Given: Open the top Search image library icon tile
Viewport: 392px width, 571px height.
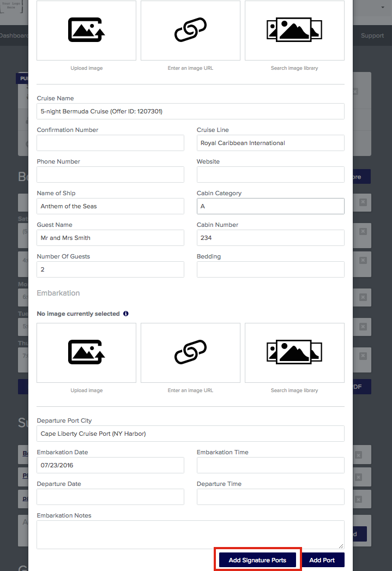Looking at the screenshot, I should coord(294,30).
